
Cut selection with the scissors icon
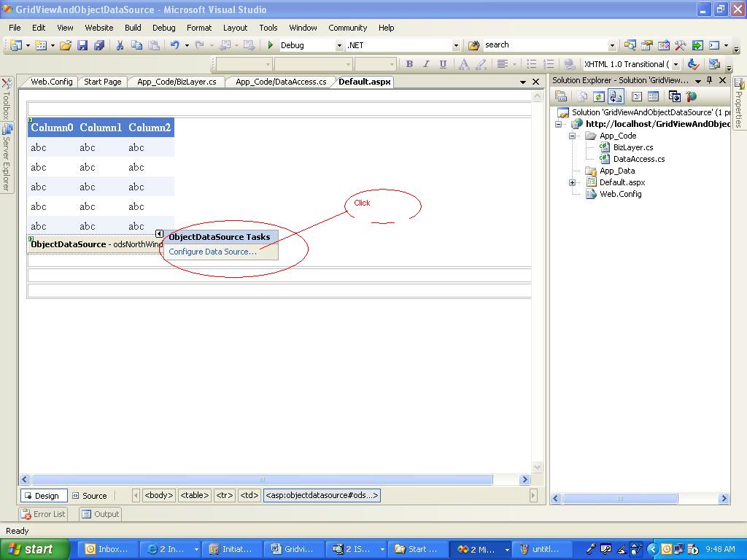[x=120, y=45]
